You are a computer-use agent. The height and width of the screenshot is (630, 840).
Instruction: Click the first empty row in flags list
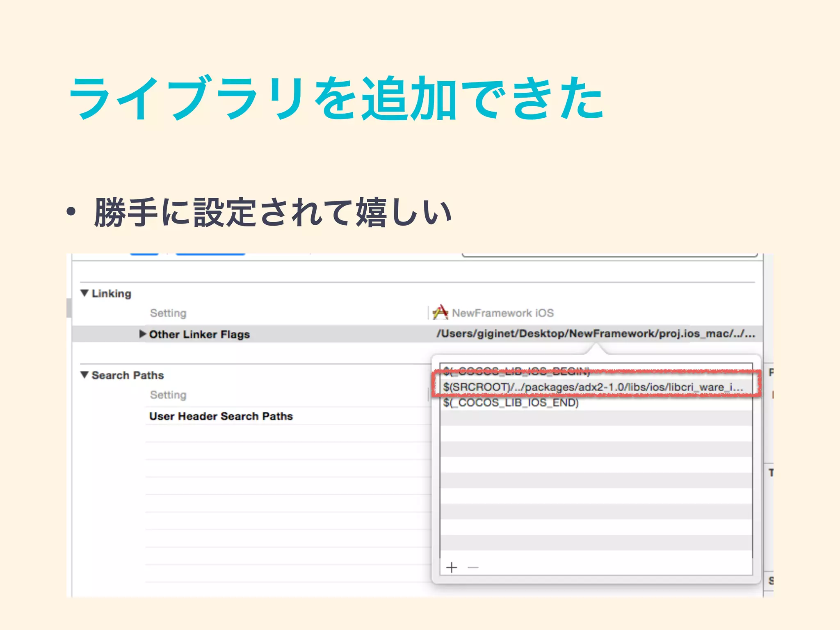coord(596,418)
